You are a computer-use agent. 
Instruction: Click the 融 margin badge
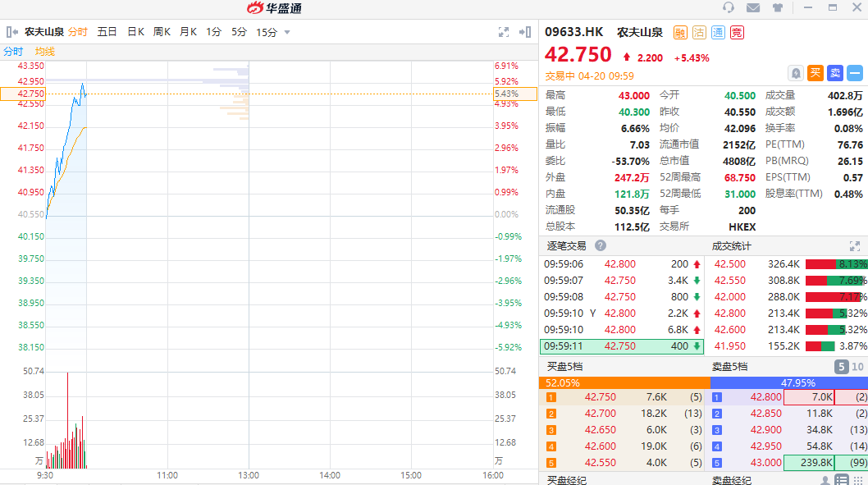(680, 33)
